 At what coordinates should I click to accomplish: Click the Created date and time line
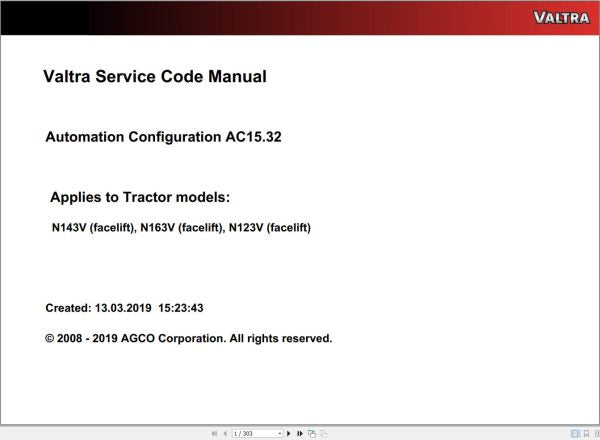click(124, 308)
